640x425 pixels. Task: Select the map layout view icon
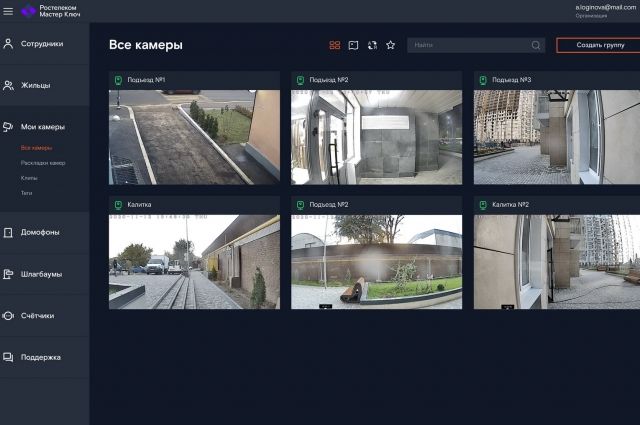pyautogui.click(x=353, y=45)
